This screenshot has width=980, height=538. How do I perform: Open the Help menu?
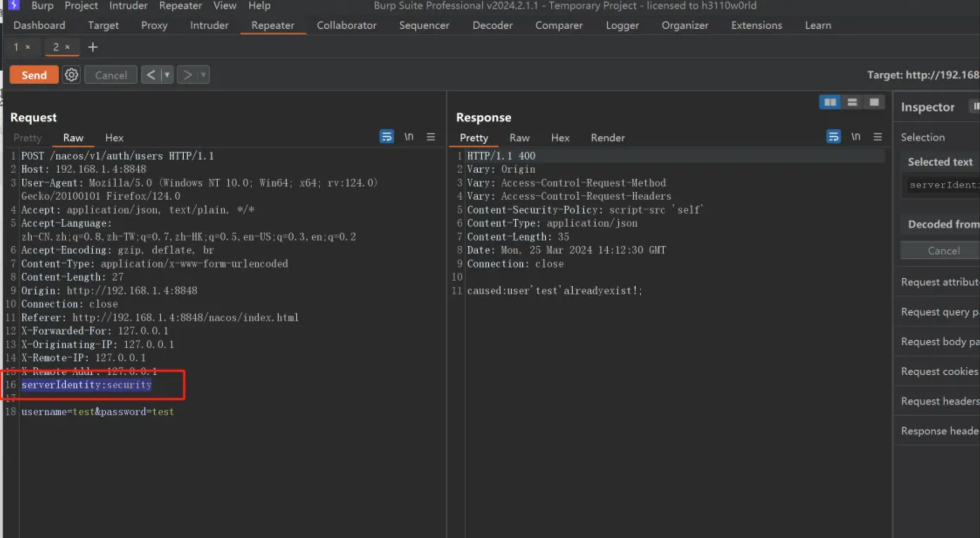tap(259, 6)
